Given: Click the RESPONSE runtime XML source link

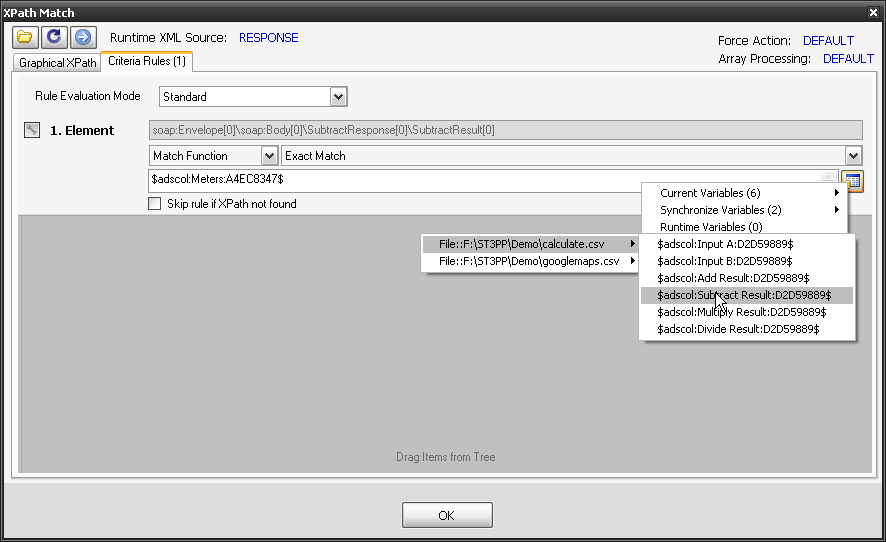Looking at the screenshot, I should coord(268,38).
